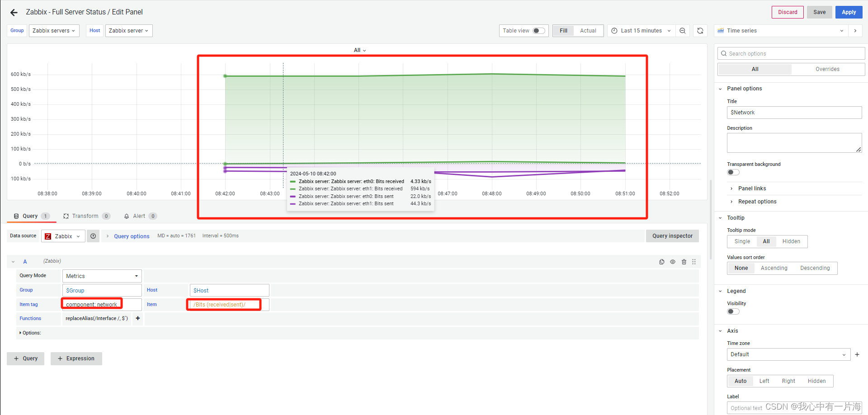Viewport: 868px width, 415px height.
Task: Duplicate query A with the copy icon
Action: coord(662,262)
